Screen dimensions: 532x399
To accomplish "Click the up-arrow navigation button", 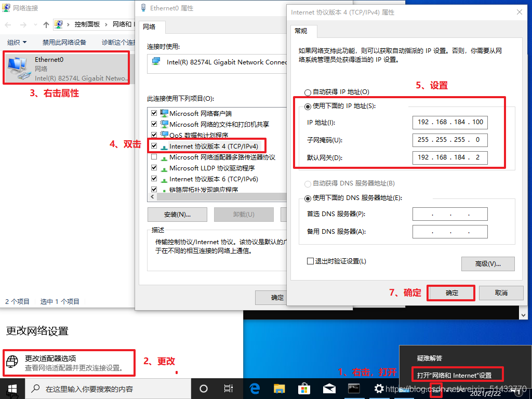I will 46,25.
